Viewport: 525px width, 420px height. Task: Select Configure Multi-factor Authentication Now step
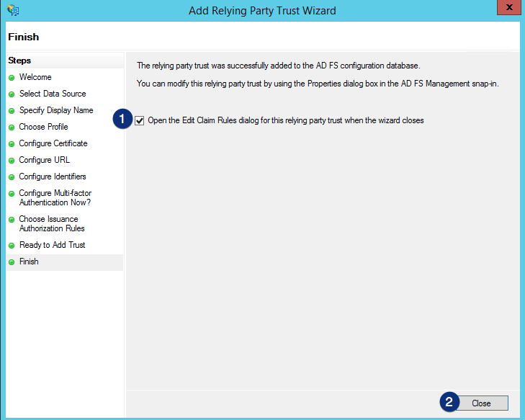click(55, 197)
